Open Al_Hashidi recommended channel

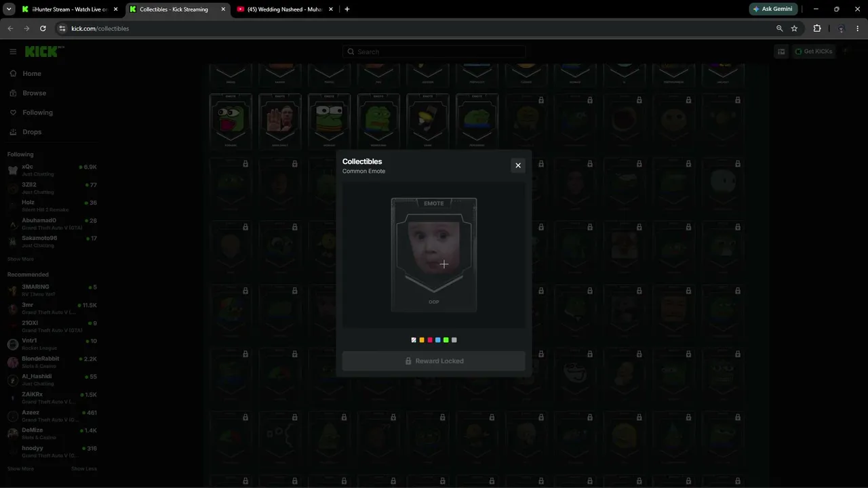click(52, 380)
